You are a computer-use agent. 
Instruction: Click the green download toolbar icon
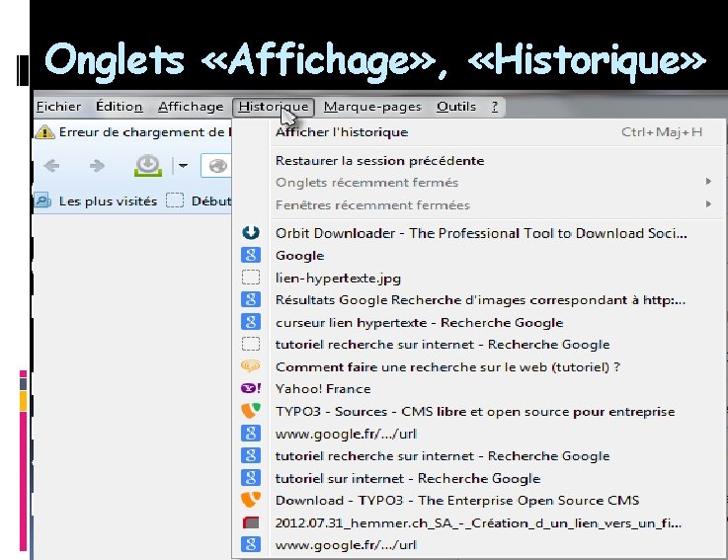(x=148, y=166)
